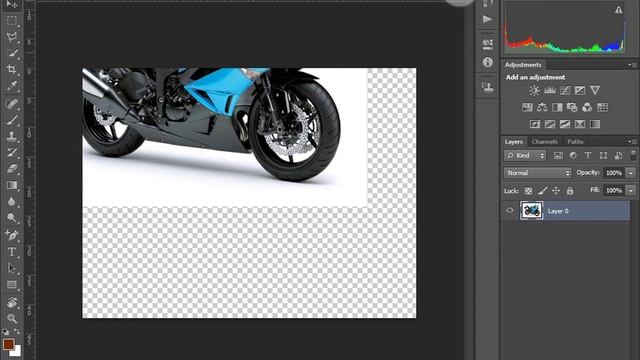Viewport: 640px width, 360px height.
Task: Select the Polygonal Lasso tool
Action: [x=12, y=37]
